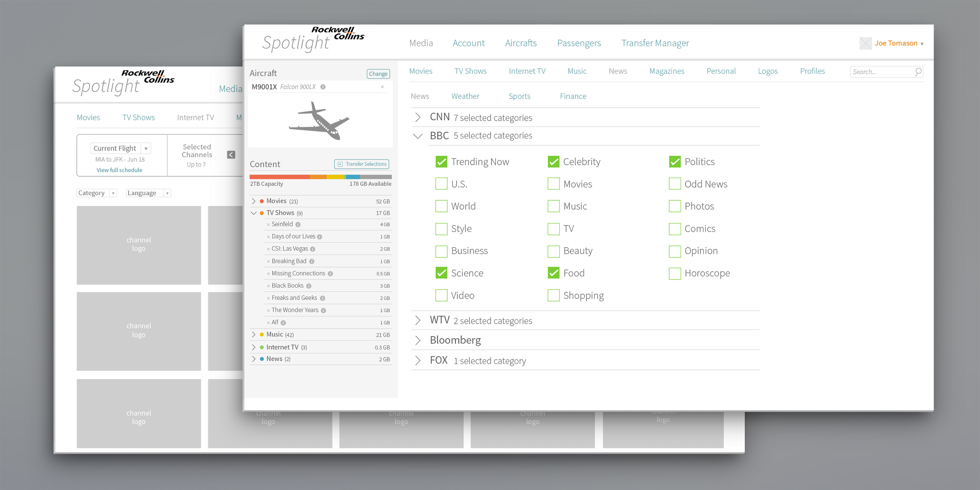
Task: Remove Freaks and Geeks using its x icon
Action: point(268,298)
